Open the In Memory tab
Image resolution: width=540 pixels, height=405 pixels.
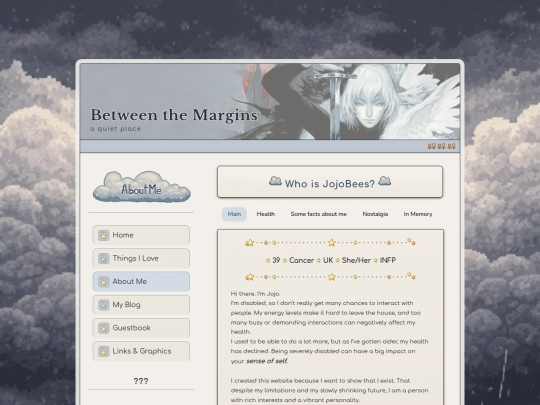coord(418,214)
